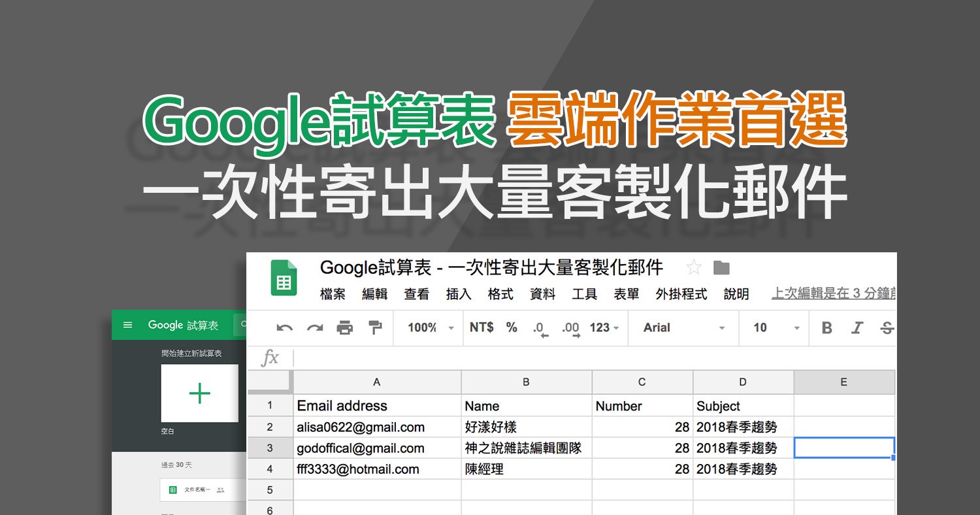Open the 檔案 menu
The height and width of the screenshot is (515, 980).
333,294
